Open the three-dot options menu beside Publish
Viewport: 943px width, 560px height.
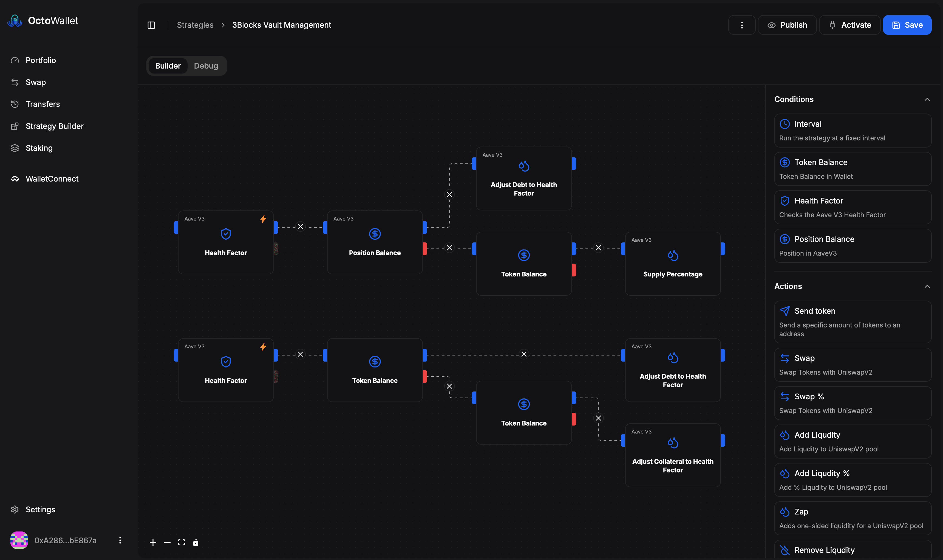coord(741,25)
